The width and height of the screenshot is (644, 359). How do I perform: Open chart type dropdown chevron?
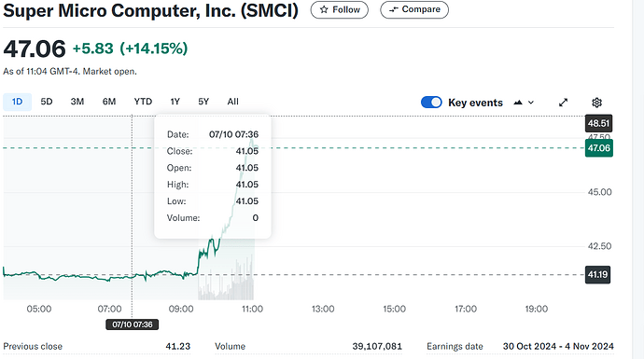(531, 103)
